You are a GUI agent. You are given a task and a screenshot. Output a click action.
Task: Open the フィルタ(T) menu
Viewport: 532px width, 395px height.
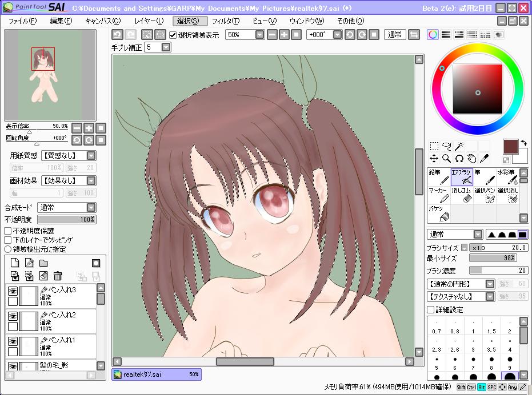click(x=226, y=21)
